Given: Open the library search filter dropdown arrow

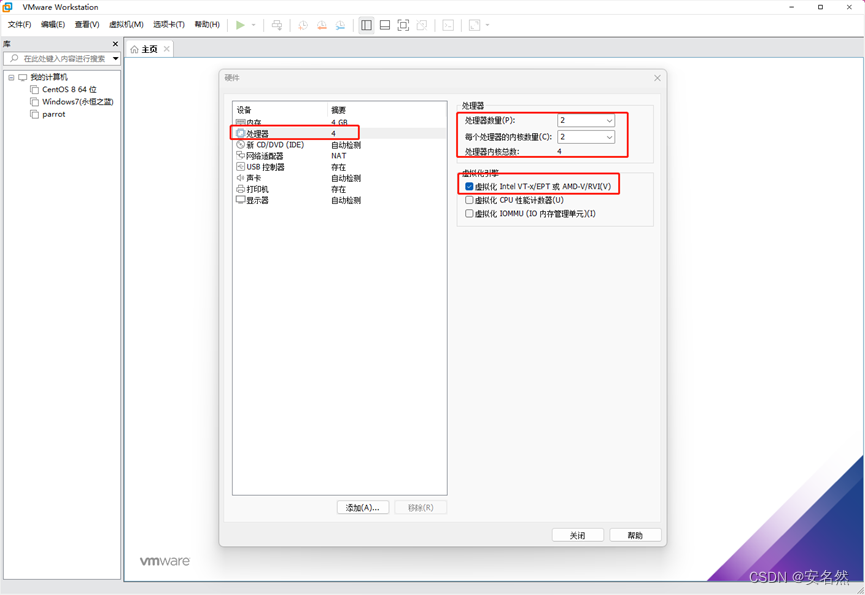Looking at the screenshot, I should 116,58.
